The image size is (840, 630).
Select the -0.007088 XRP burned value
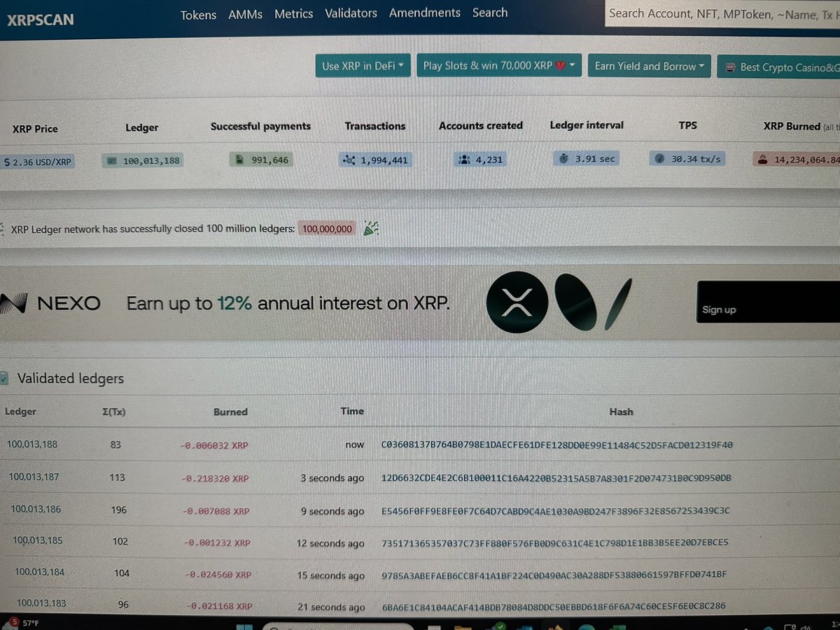pyautogui.click(x=216, y=512)
